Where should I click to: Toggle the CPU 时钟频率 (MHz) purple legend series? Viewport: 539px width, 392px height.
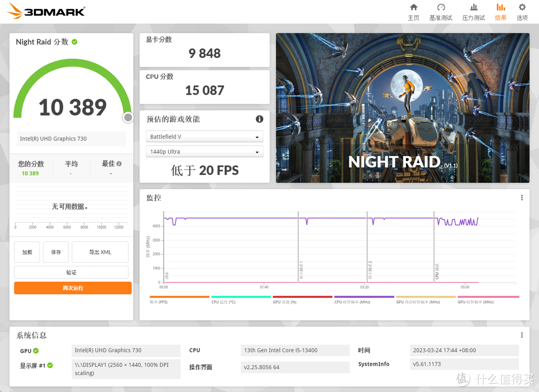364,300
